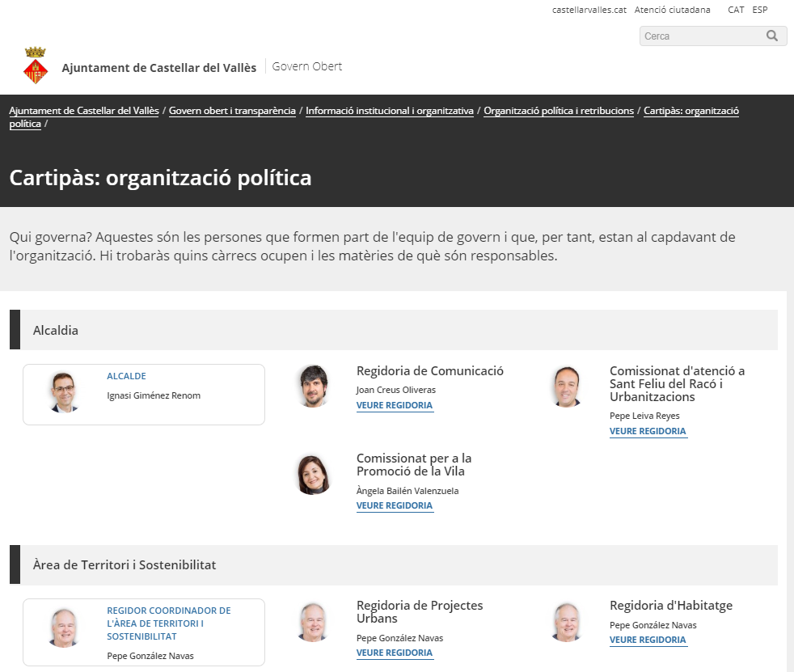Type in the Cerca search field

point(699,36)
